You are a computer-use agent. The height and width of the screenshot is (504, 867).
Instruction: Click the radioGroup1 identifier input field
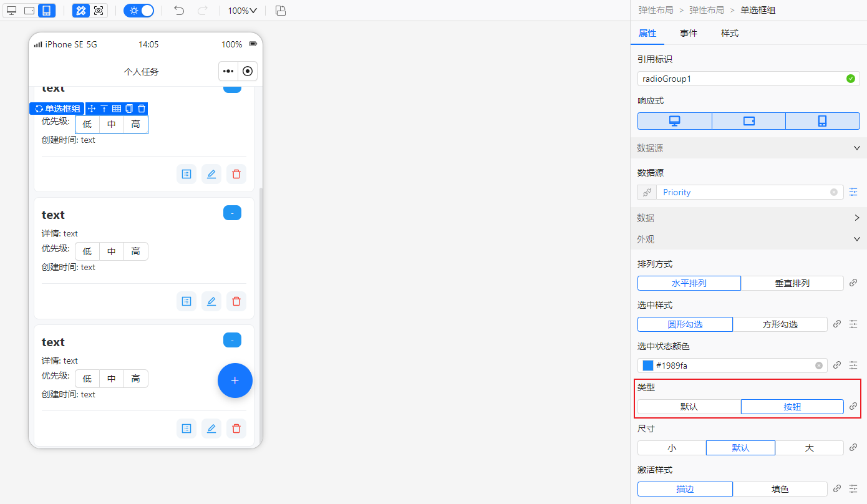click(736, 78)
